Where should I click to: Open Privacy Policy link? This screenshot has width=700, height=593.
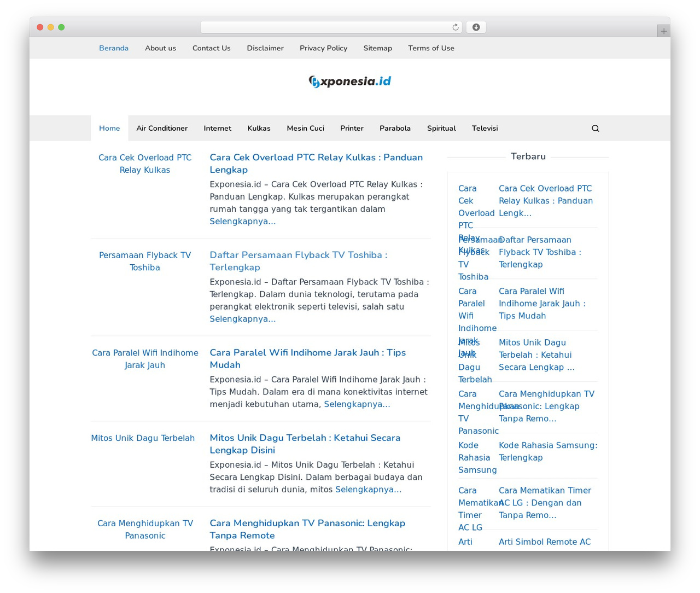point(323,48)
